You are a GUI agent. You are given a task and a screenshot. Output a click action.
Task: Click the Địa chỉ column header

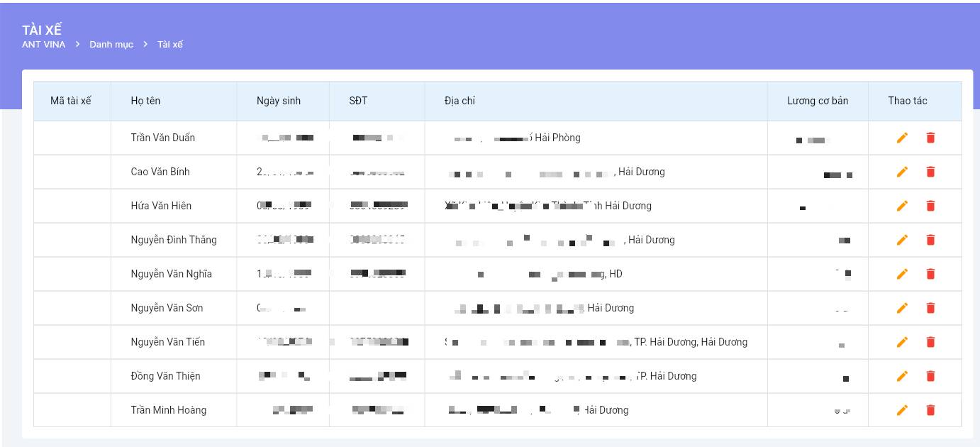(x=460, y=101)
